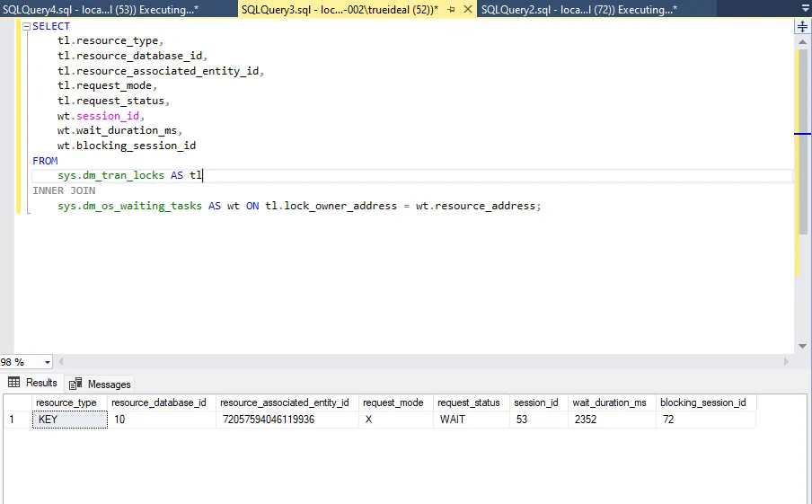
Task: Close the SQLQuery3.sql tab
Action: pos(468,9)
